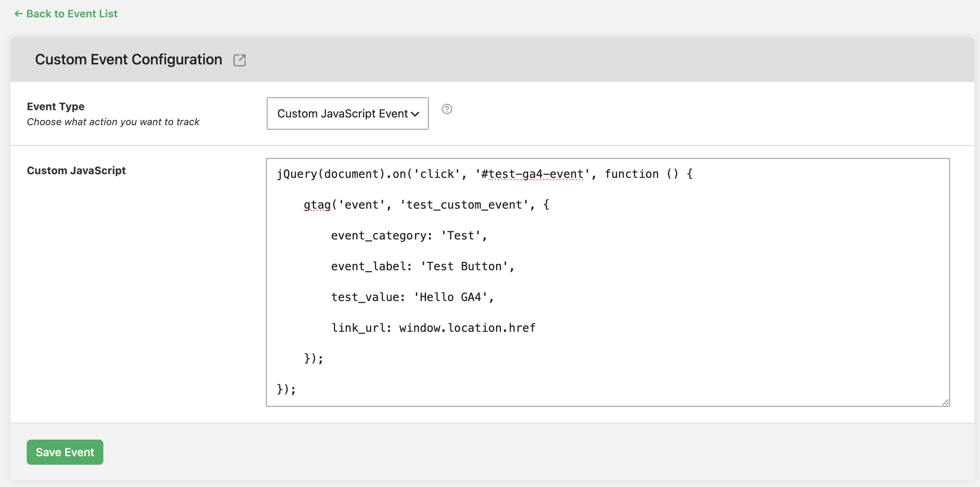Click the 'Custom JavaScript' label

point(76,171)
